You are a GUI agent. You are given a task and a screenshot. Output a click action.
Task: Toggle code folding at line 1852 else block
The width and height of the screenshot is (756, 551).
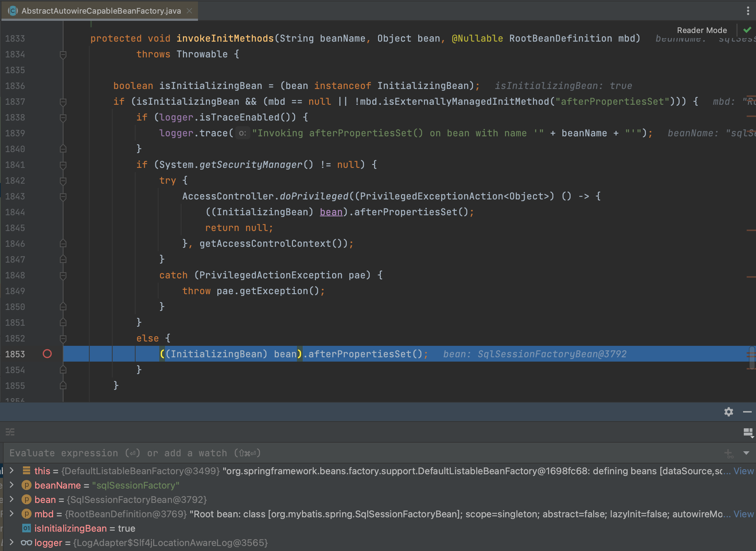coord(63,338)
